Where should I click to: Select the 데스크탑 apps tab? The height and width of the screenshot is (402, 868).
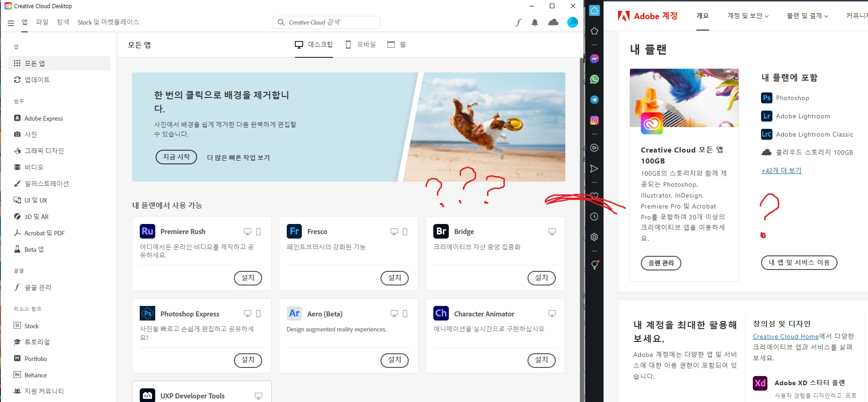coord(314,45)
